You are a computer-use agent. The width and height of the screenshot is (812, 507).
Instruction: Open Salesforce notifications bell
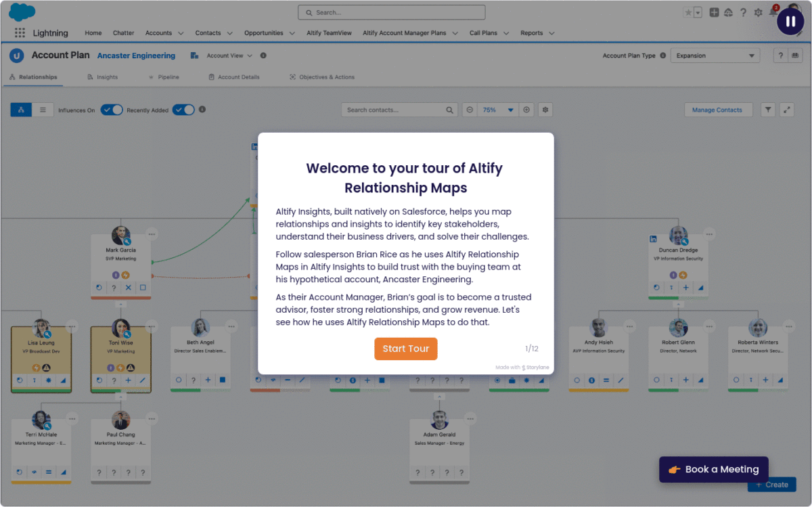773,12
